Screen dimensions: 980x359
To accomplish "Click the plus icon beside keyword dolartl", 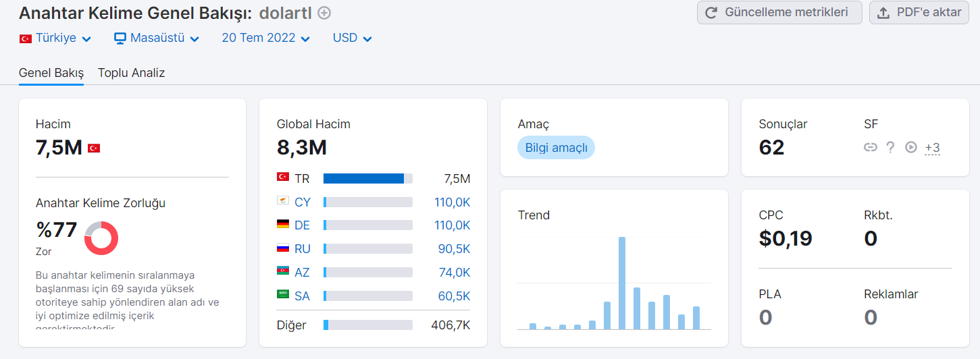I will coord(324,13).
